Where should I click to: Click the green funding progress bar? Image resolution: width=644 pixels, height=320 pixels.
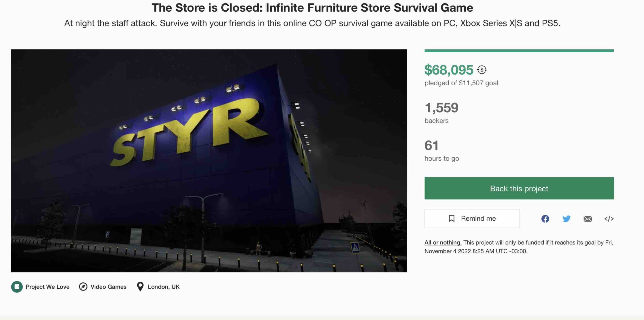click(519, 51)
